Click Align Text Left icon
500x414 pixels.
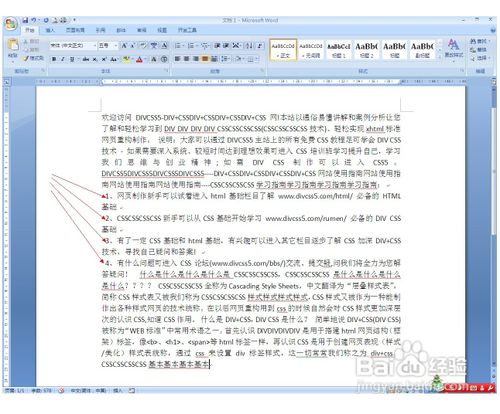tap(178, 59)
